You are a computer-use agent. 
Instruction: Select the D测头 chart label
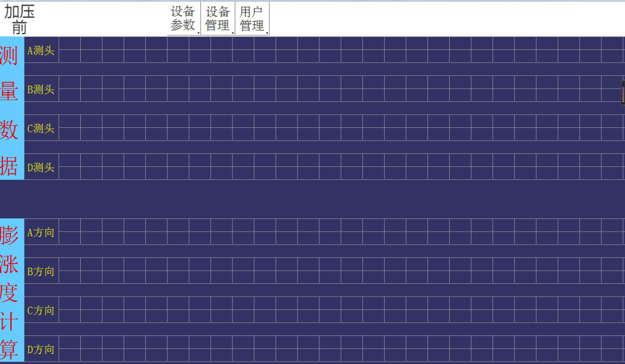[x=40, y=167]
